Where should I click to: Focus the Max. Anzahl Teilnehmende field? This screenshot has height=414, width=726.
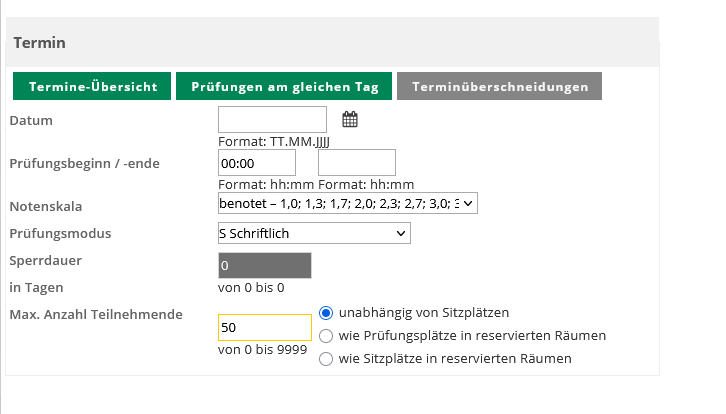264,327
